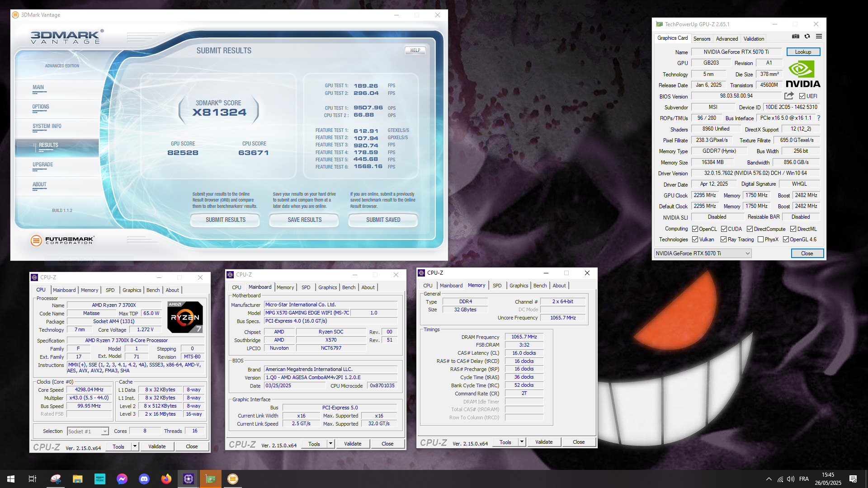
Task: Toggle the Ray Tracing checkbox
Action: (x=724, y=239)
